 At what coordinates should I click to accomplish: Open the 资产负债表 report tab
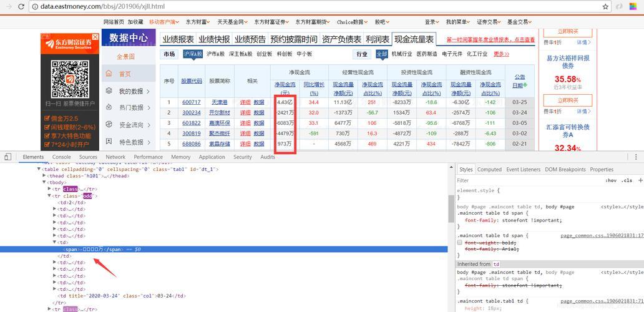(342, 39)
